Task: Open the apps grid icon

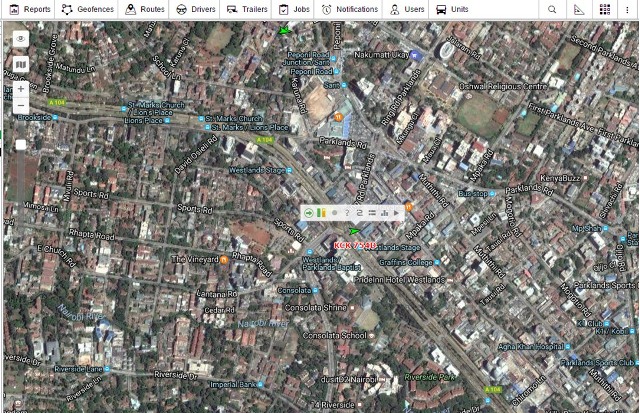Action: pos(605,9)
